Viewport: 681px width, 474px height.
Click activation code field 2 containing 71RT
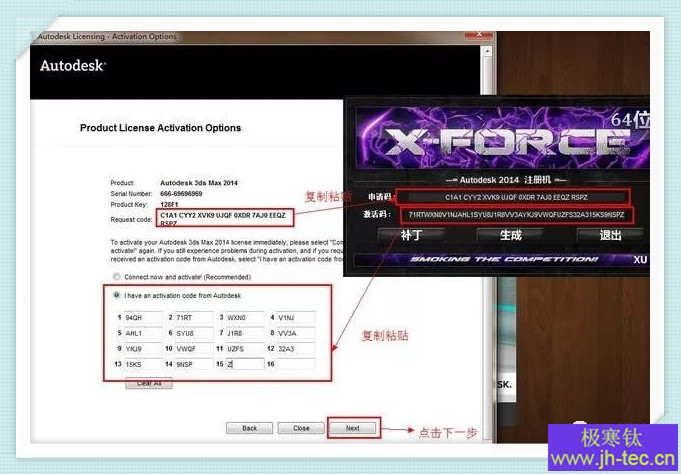pos(194,318)
